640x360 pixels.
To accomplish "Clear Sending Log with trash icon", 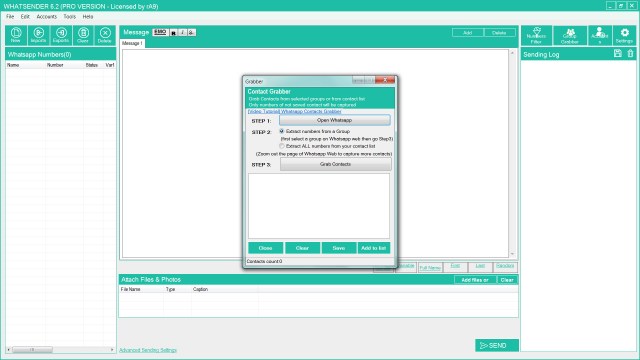I will pyautogui.click(x=630, y=53).
